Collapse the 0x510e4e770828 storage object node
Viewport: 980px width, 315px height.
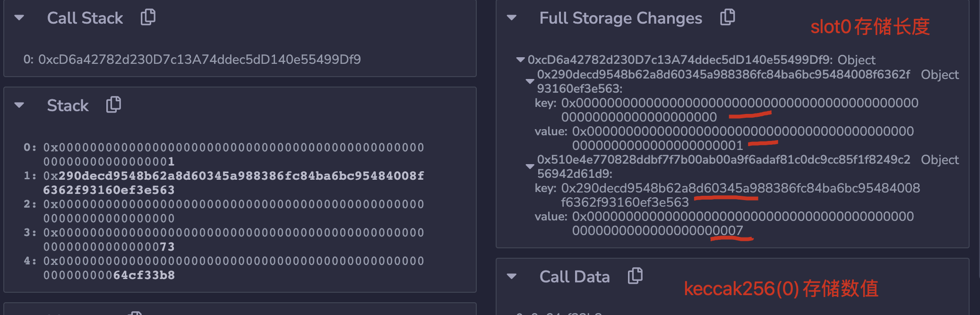point(530,166)
